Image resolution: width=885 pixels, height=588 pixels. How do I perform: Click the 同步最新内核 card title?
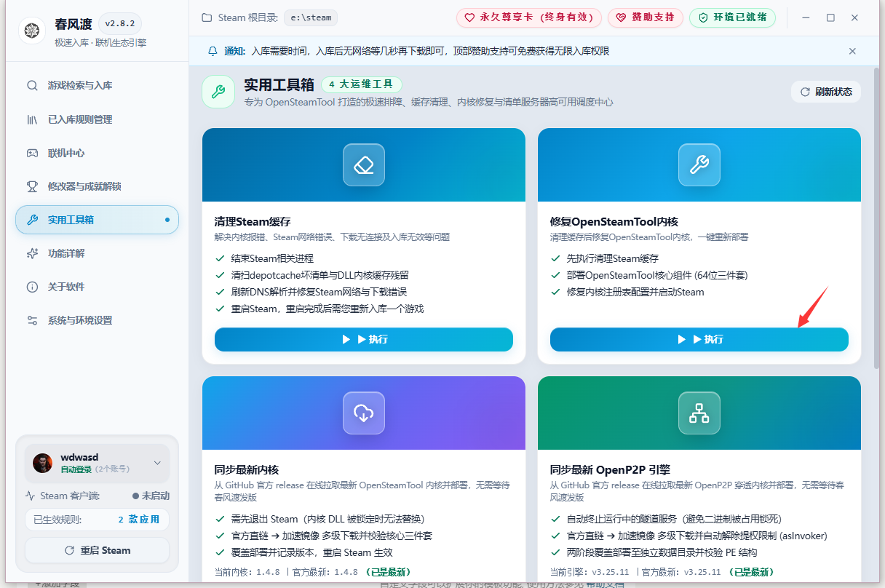247,469
